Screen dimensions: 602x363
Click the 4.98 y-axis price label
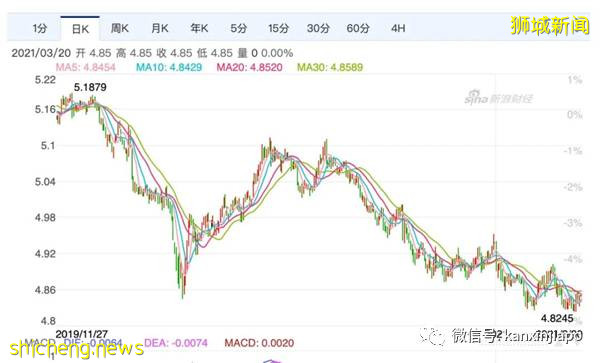tap(45, 217)
